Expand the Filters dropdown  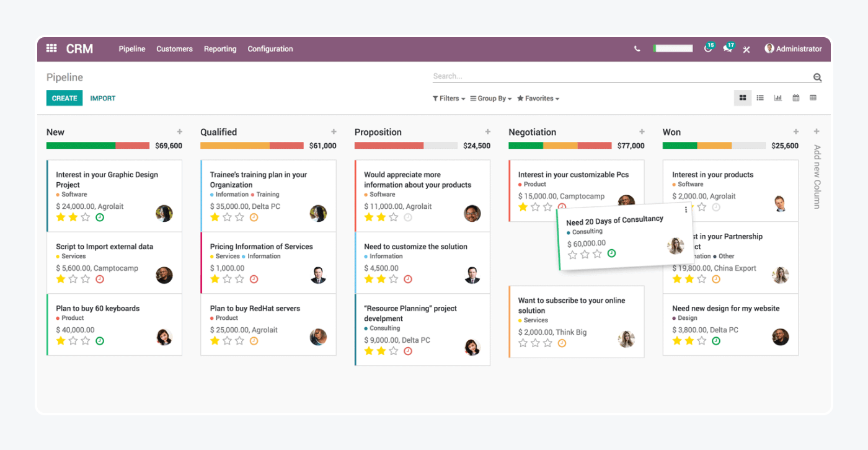pos(448,98)
